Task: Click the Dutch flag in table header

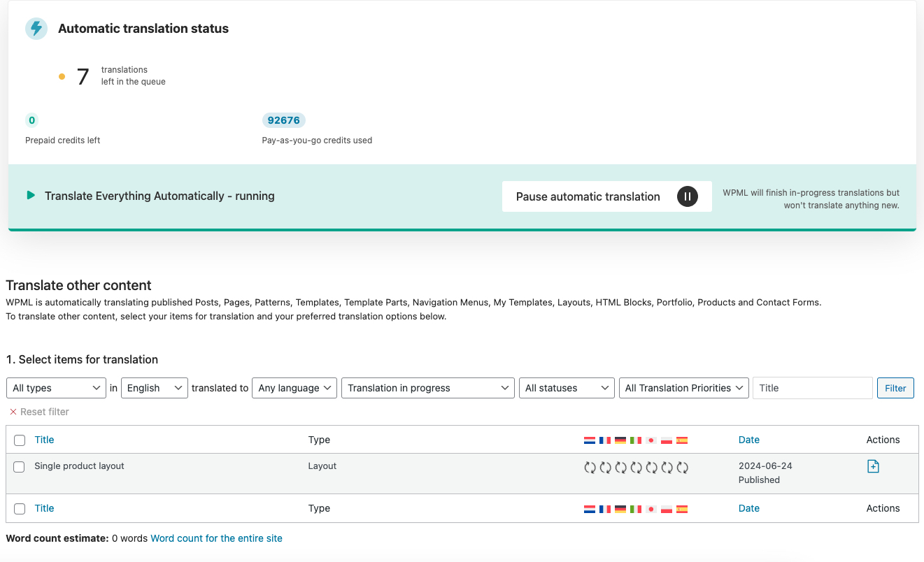Action: click(590, 440)
